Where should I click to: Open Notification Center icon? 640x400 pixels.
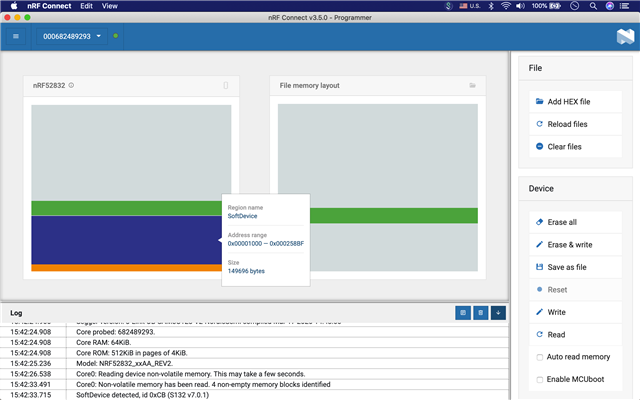(624, 6)
